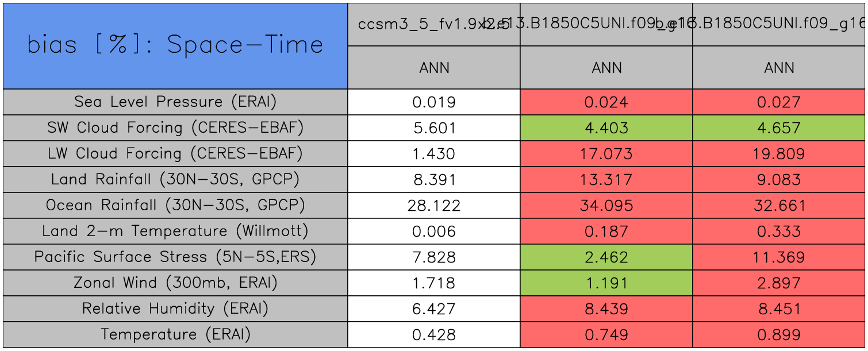
Task: Click the red cell with value 11.369
Action: [x=779, y=257]
